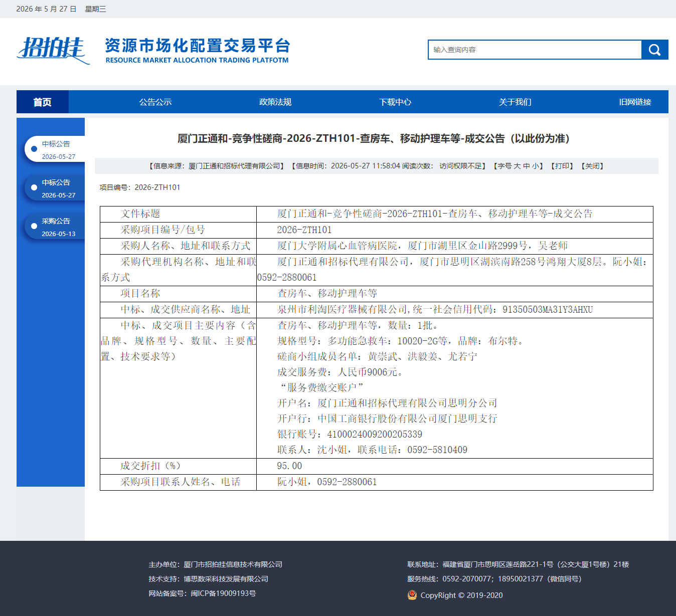Click the magnifier search button

[654, 50]
